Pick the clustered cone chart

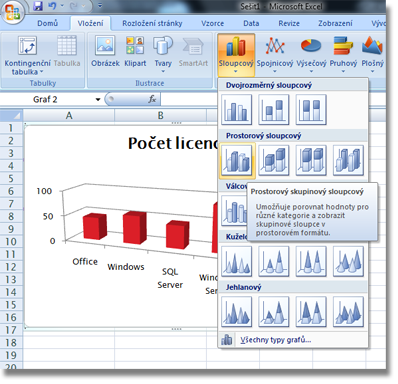[236, 261]
